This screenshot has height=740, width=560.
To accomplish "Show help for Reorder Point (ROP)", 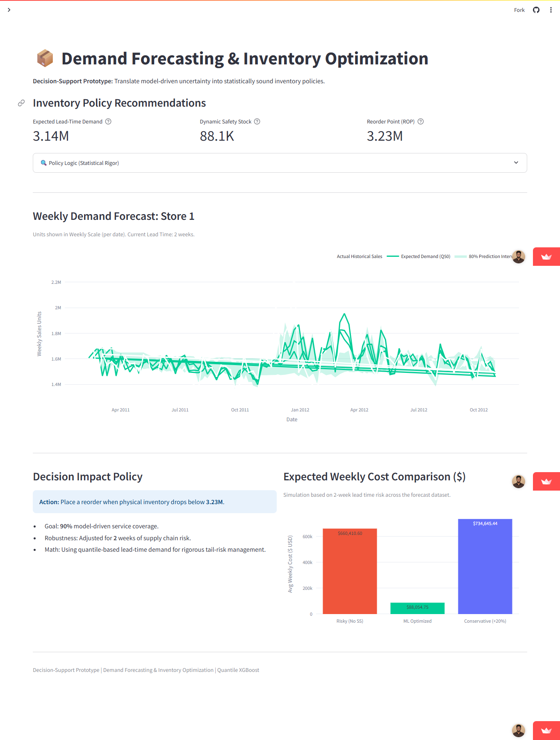I will tap(421, 121).
